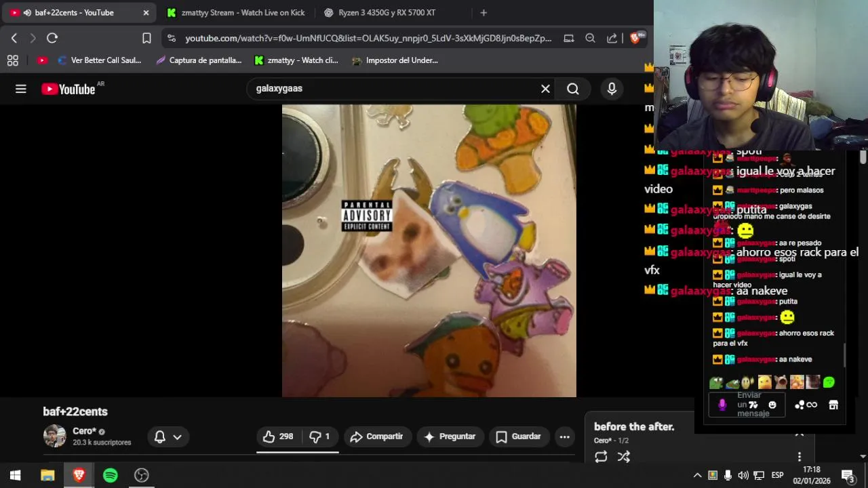Toggle playlist shuffle
This screenshot has width=868, height=488.
click(624, 457)
